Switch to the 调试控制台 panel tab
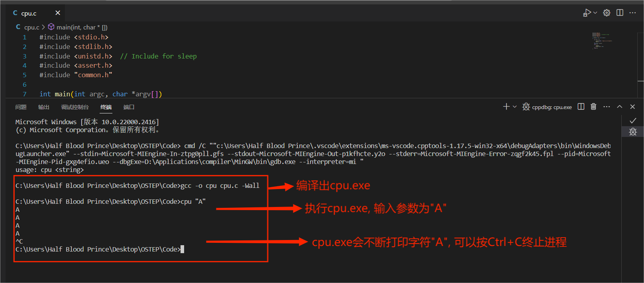Image resolution: width=644 pixels, height=283 pixels. [x=75, y=107]
